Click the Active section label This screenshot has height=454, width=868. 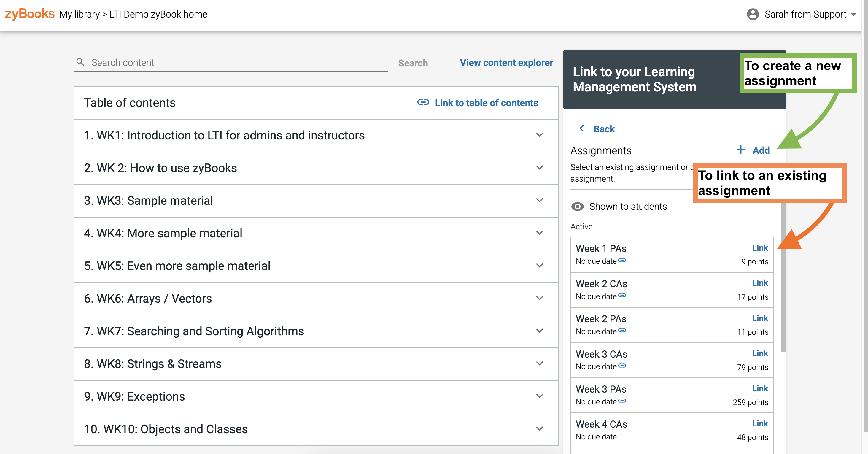(581, 226)
